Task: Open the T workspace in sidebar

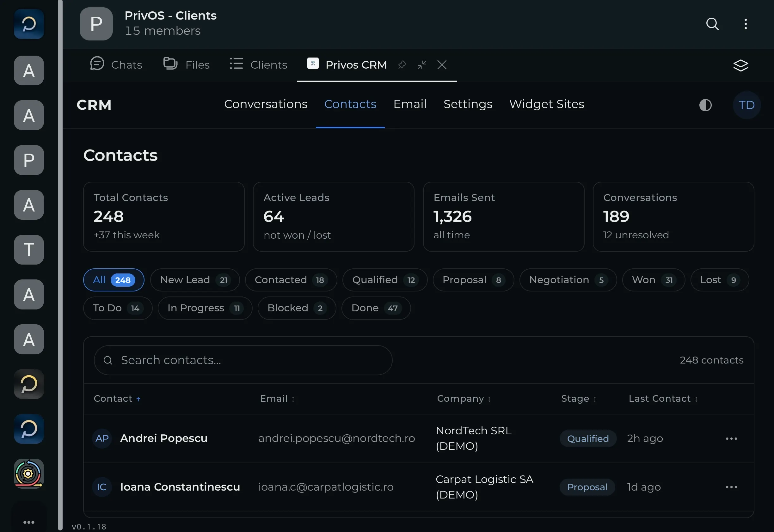Action: tap(29, 250)
